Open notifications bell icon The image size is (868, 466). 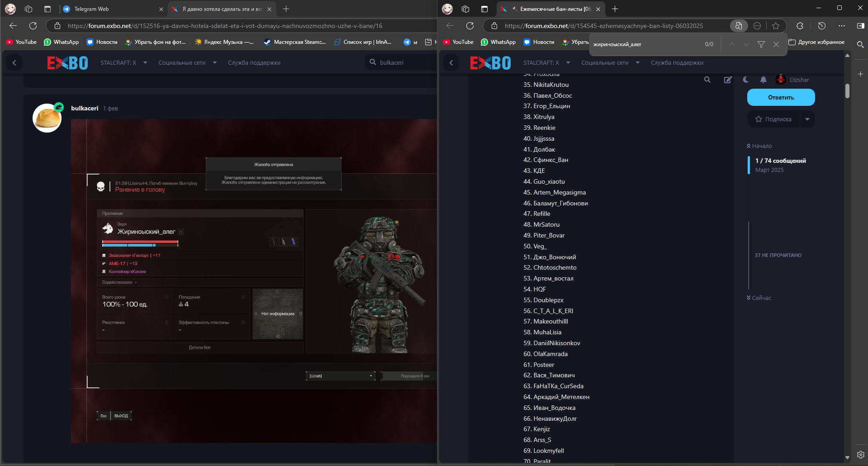tap(764, 80)
